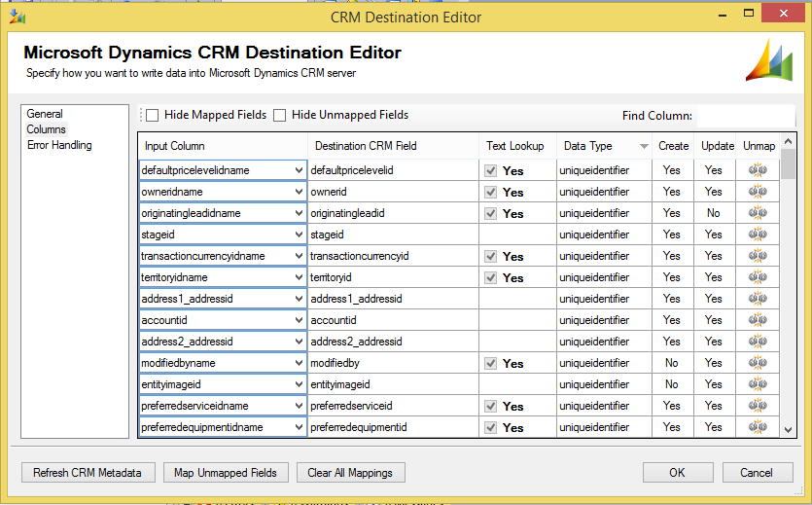Screen dimensions: 812x505
Task: Open the Error Handling page
Action: tap(59, 145)
